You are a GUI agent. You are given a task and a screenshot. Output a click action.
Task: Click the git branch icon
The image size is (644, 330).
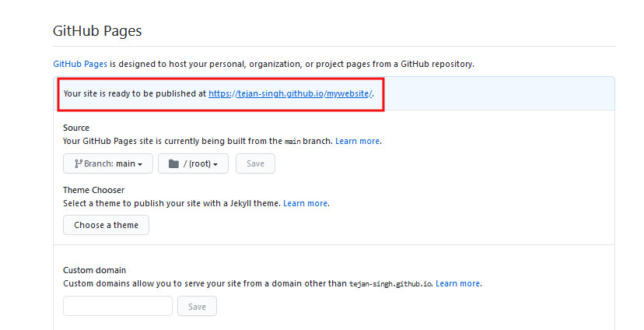point(79,163)
